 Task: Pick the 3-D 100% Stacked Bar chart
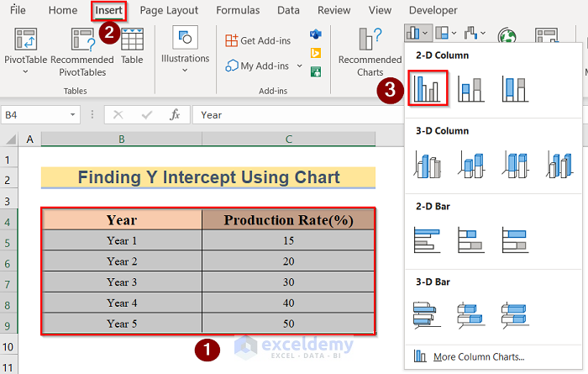(x=515, y=315)
